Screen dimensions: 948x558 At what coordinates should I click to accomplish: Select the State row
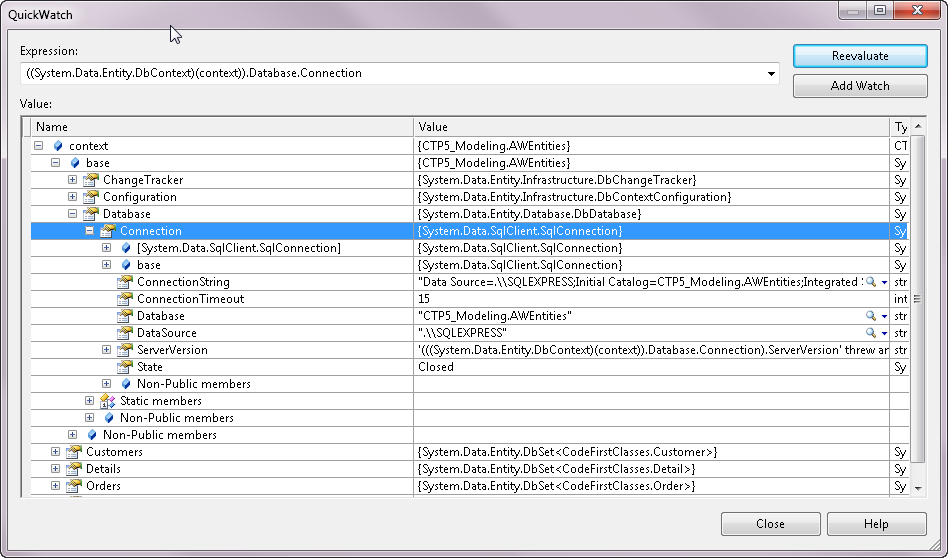[150, 367]
